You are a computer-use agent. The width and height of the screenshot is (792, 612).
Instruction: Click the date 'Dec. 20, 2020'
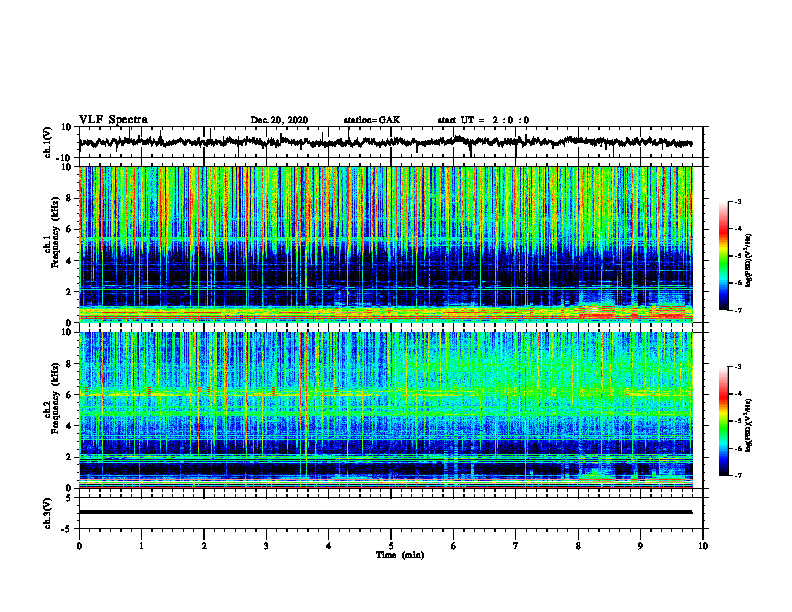[279, 120]
